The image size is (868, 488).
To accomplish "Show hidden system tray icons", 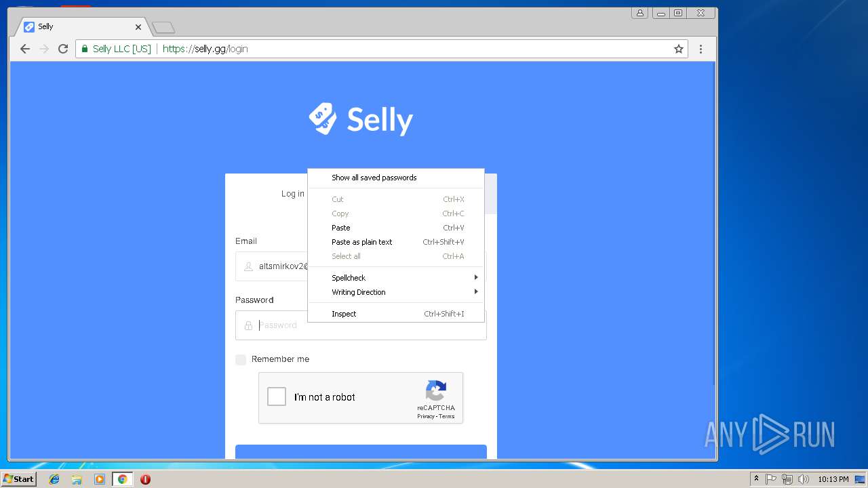I will point(756,479).
